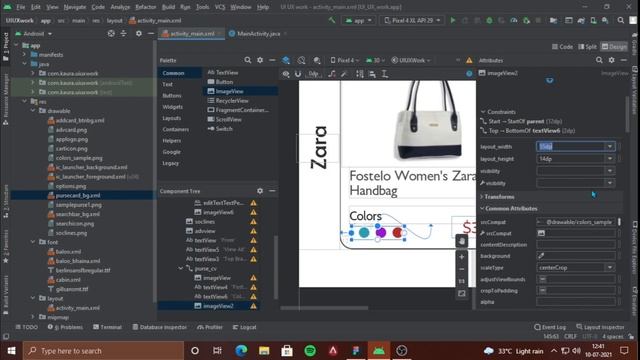Open the File menu
The height and width of the screenshot is (360, 640).
pos(21,7)
